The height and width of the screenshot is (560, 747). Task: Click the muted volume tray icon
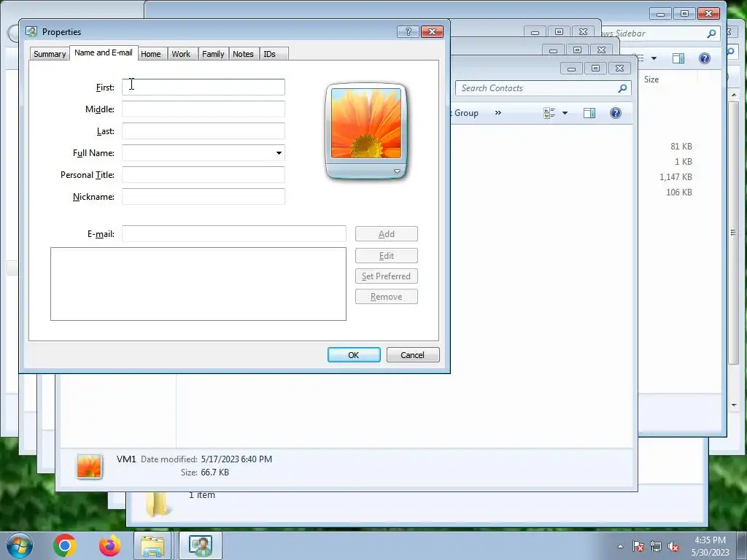tap(673, 546)
